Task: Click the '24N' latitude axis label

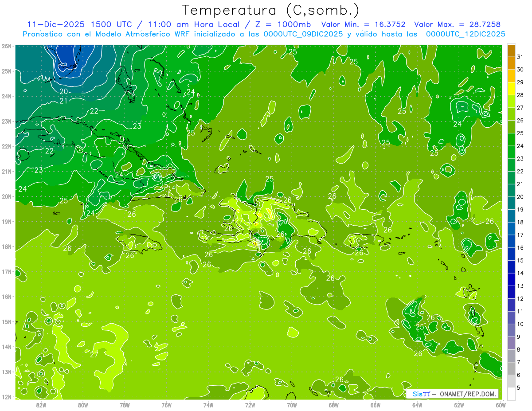Action: [7, 96]
